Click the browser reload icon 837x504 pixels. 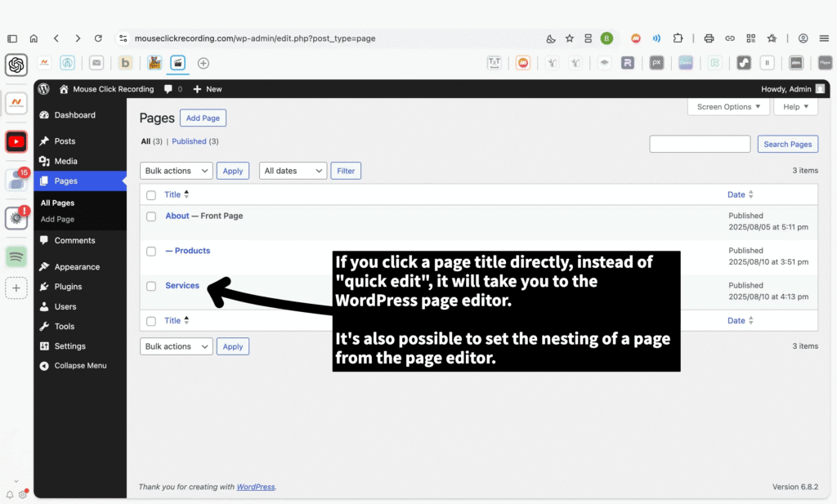point(98,38)
